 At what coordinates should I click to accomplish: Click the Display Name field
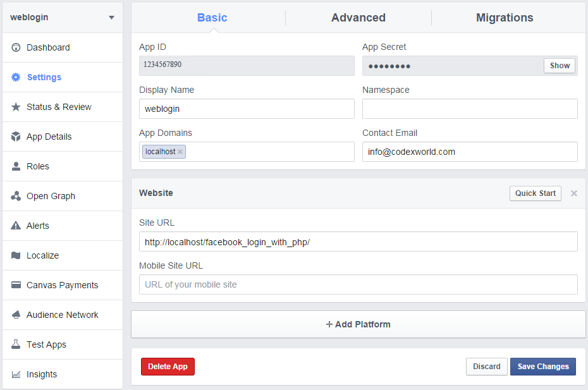[x=247, y=109]
